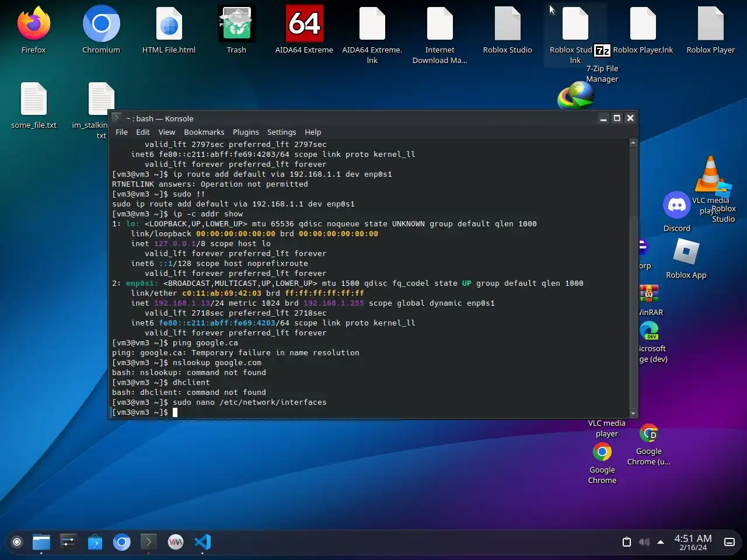Open the Discover store taskbar icon
This screenshot has height=560, width=747.
tap(95, 542)
